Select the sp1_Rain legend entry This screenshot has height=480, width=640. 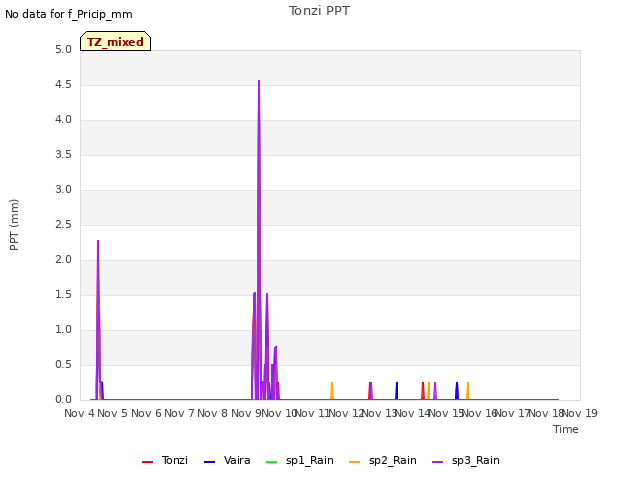tap(300, 460)
